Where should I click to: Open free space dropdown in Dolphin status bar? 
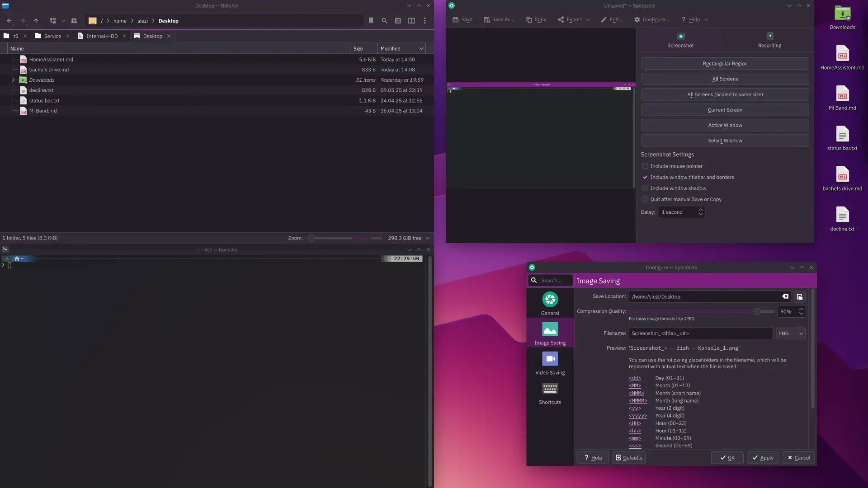point(428,238)
